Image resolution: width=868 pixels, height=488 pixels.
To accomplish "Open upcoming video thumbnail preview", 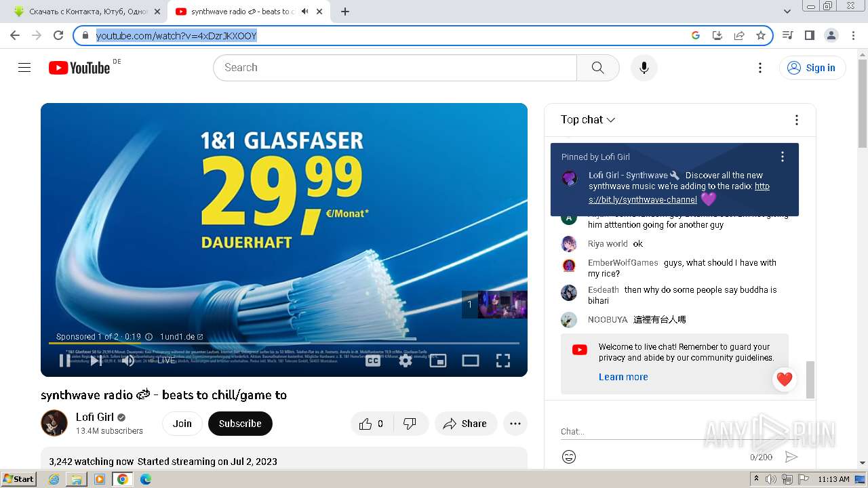I will (502, 304).
